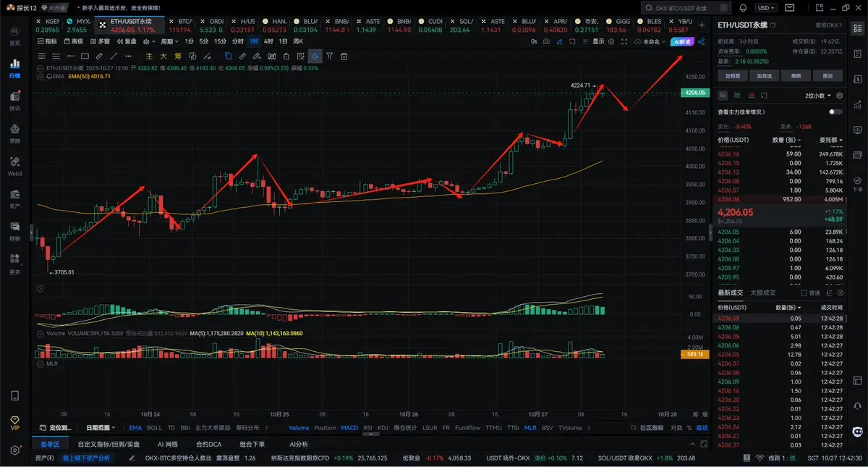Open the BTC ticker tab

tap(179, 26)
